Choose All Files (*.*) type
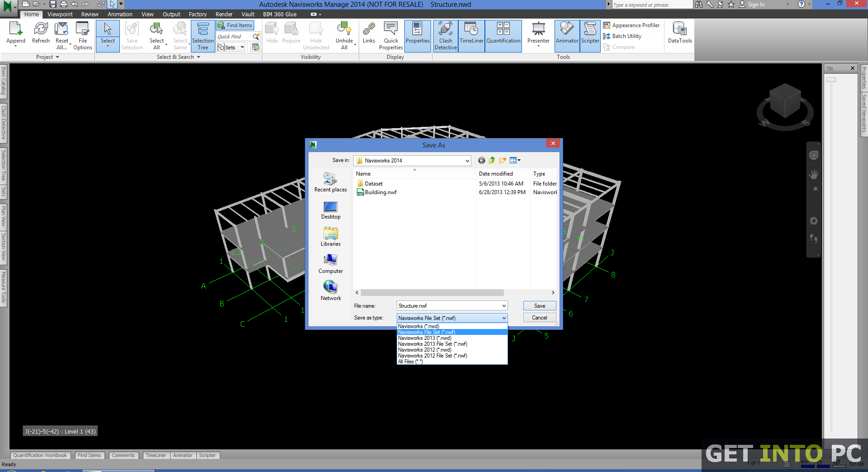Screen dimensions: 868x472 (452, 362)
